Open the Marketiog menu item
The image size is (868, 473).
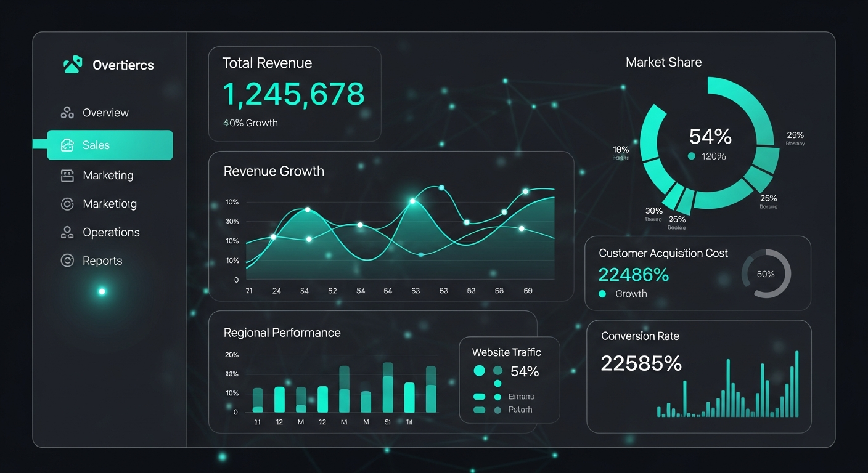110,204
